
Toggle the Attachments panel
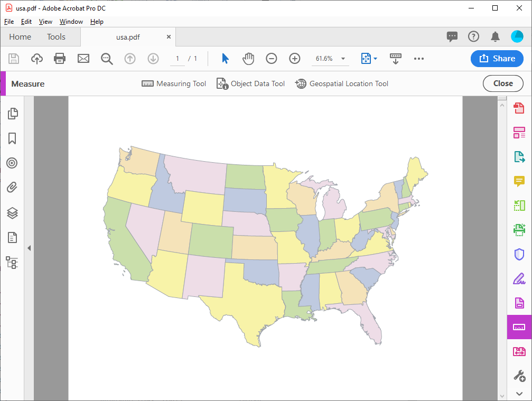[12, 188]
